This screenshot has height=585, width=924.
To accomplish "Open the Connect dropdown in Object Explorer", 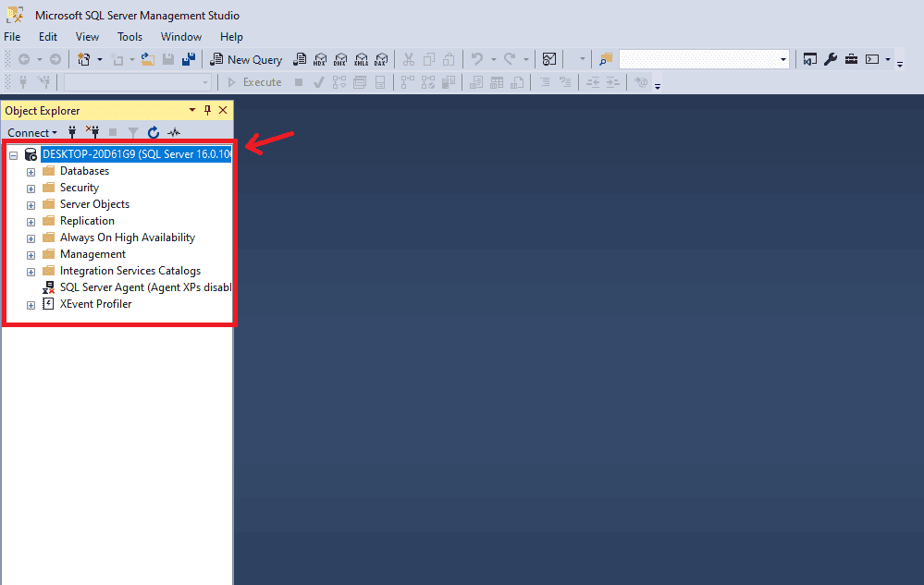I will (31, 132).
